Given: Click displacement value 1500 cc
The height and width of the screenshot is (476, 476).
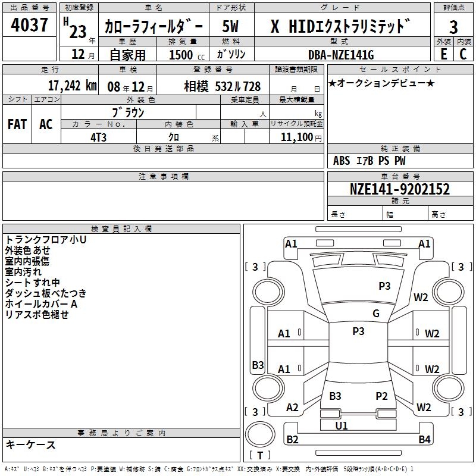Looking at the screenshot, I should (x=187, y=55).
